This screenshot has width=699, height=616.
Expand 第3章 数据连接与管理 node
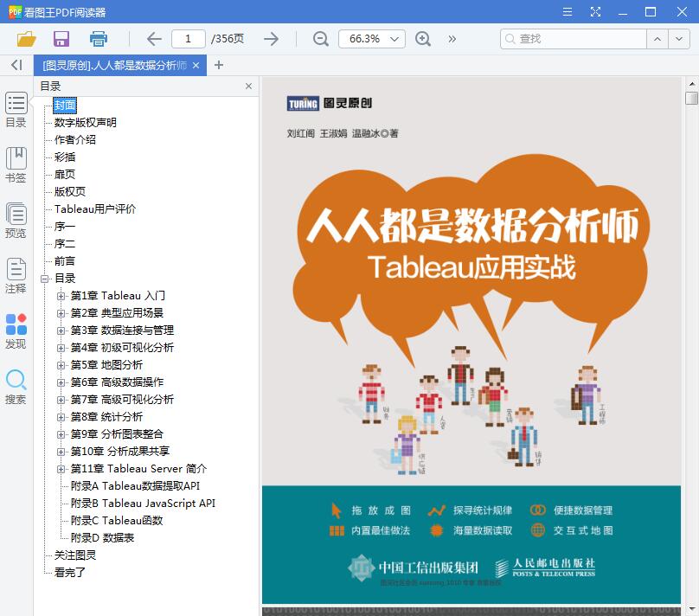point(61,330)
